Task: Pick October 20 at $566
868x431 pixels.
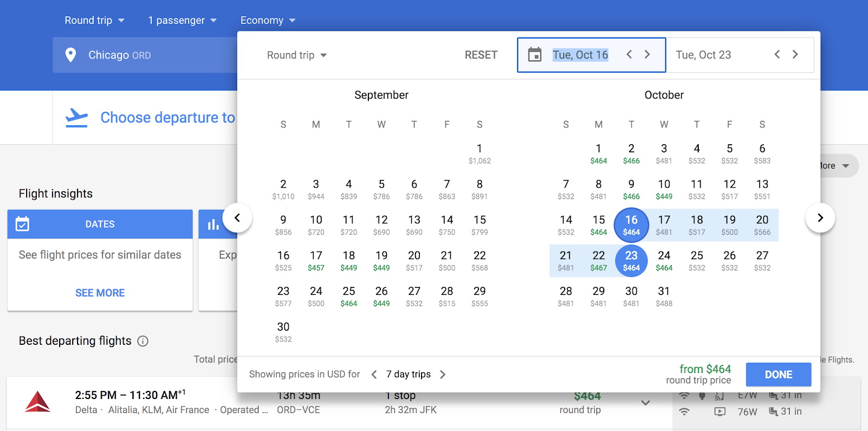Action: (762, 225)
